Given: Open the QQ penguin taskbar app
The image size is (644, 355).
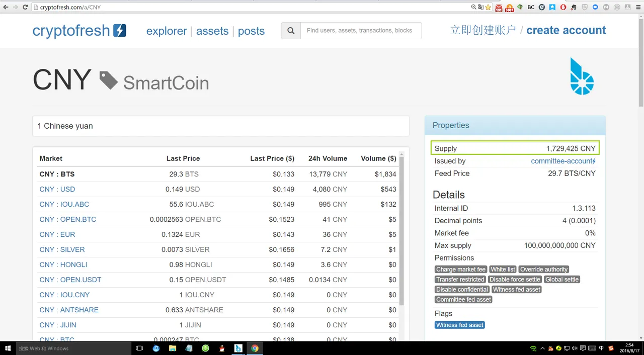Looking at the screenshot, I should pos(222,348).
